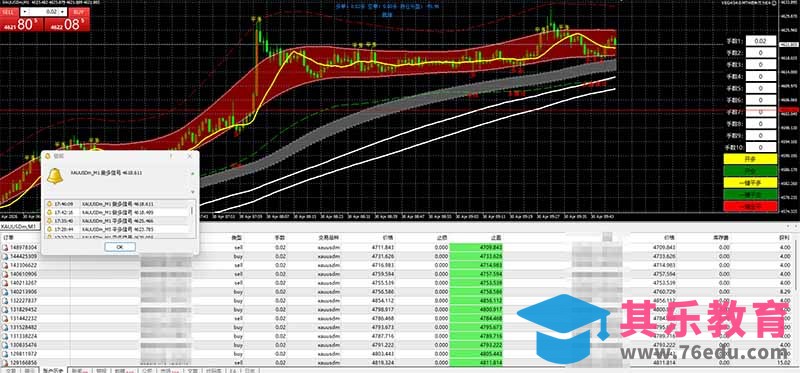Click the green take-profit cell 4709.843

pos(477,247)
